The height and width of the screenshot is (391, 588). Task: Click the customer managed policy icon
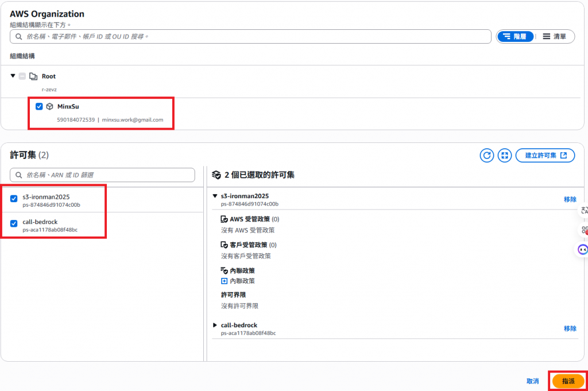coord(225,245)
